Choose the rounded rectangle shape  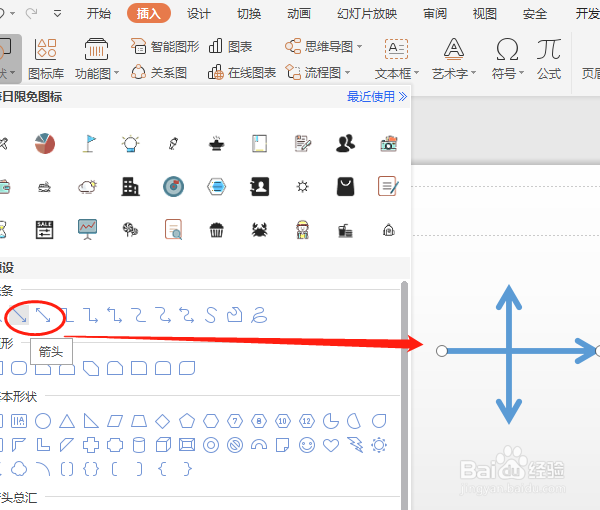point(19,368)
